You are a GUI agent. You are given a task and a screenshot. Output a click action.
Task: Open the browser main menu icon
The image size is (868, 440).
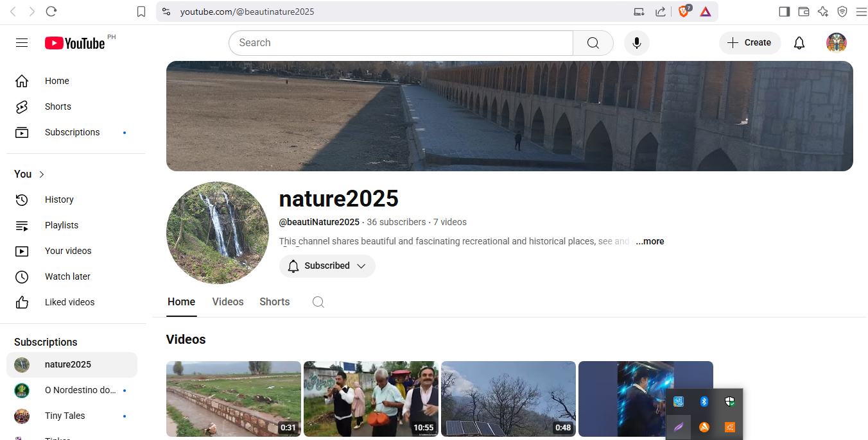tap(861, 12)
